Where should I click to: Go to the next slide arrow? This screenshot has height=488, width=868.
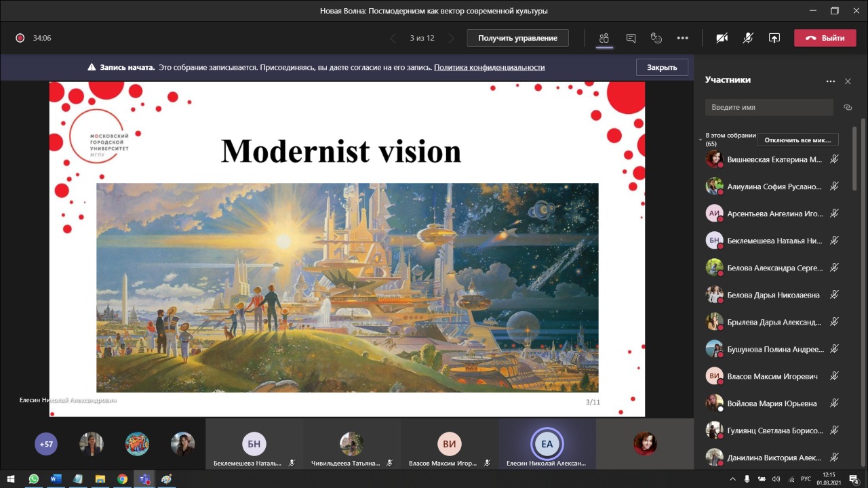point(452,39)
